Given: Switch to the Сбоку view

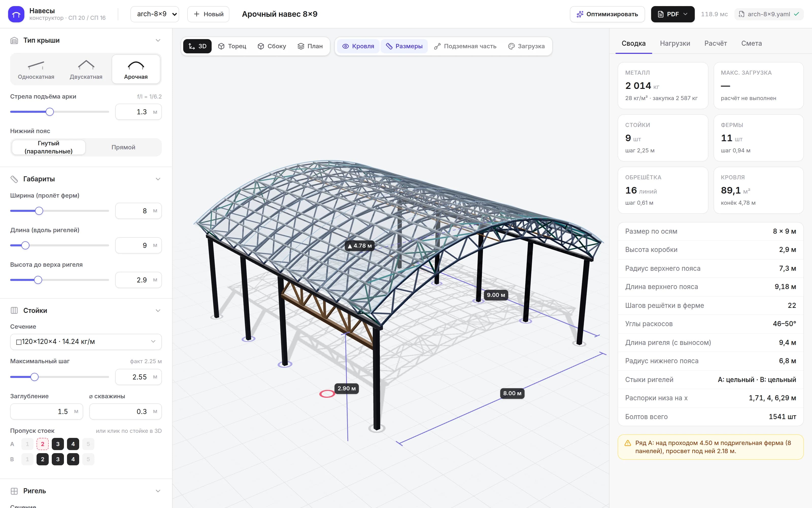Looking at the screenshot, I should click(272, 46).
